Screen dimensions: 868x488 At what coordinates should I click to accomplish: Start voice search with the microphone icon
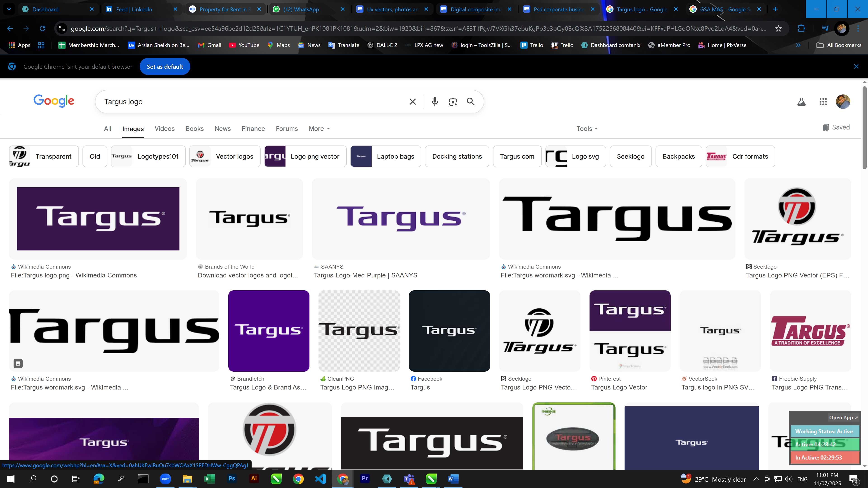(x=435, y=102)
